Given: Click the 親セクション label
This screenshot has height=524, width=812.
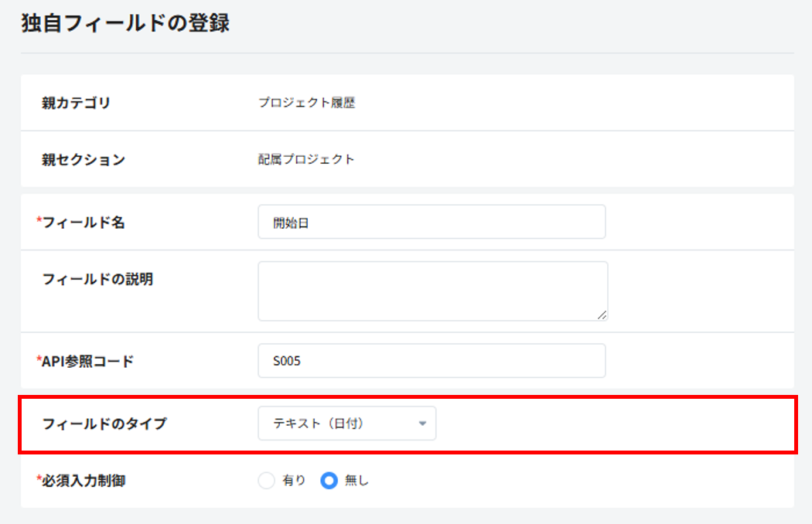Looking at the screenshot, I should point(83,160).
